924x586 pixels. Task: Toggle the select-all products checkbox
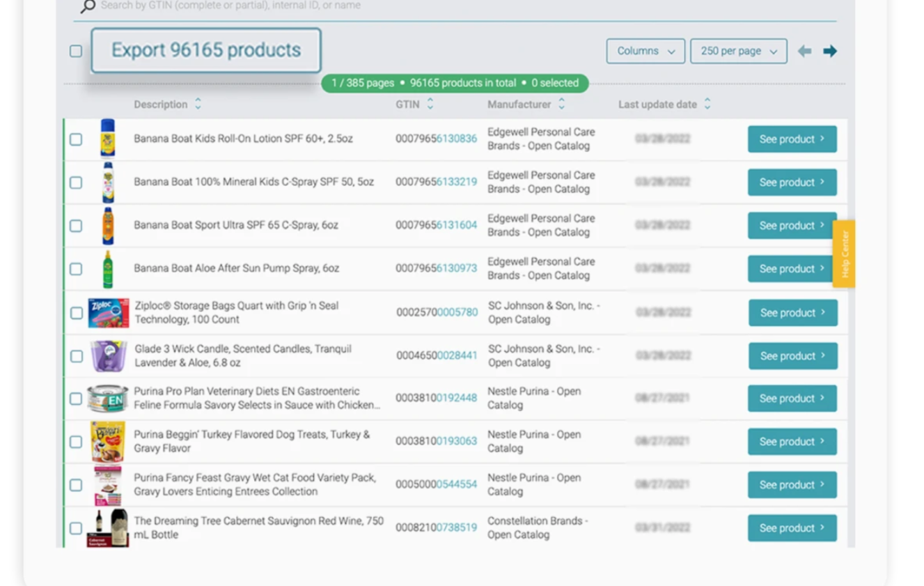[x=76, y=51]
